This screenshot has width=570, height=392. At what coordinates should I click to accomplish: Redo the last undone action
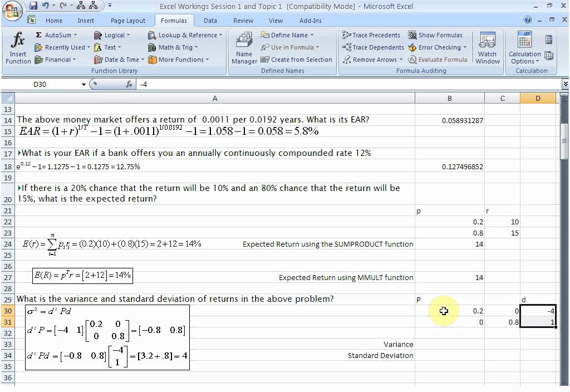coord(63,6)
